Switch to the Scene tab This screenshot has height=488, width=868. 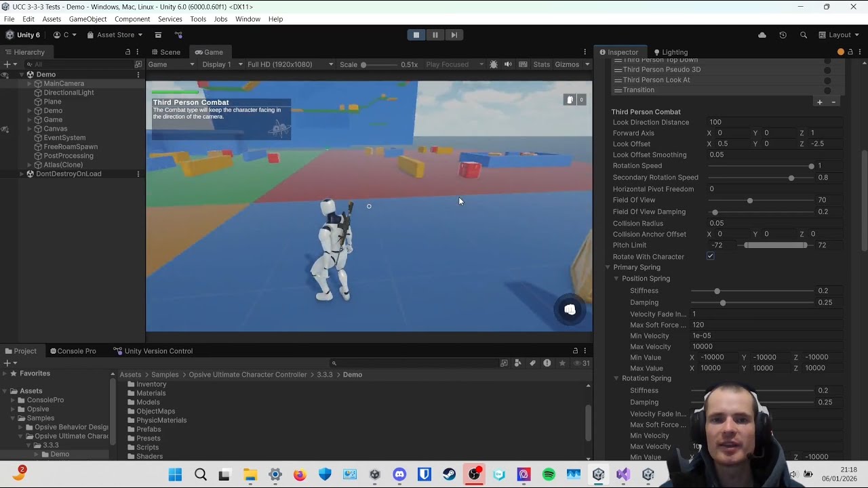point(165,52)
